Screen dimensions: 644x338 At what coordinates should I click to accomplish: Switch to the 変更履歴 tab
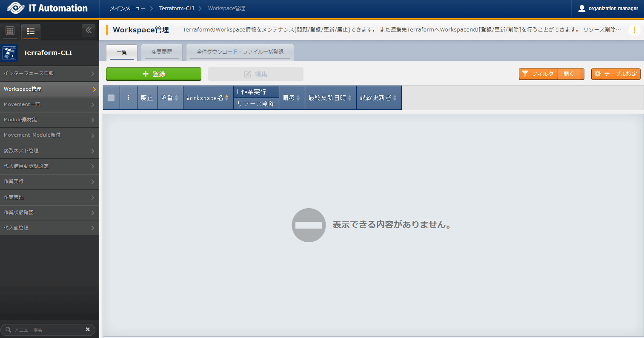[162, 52]
